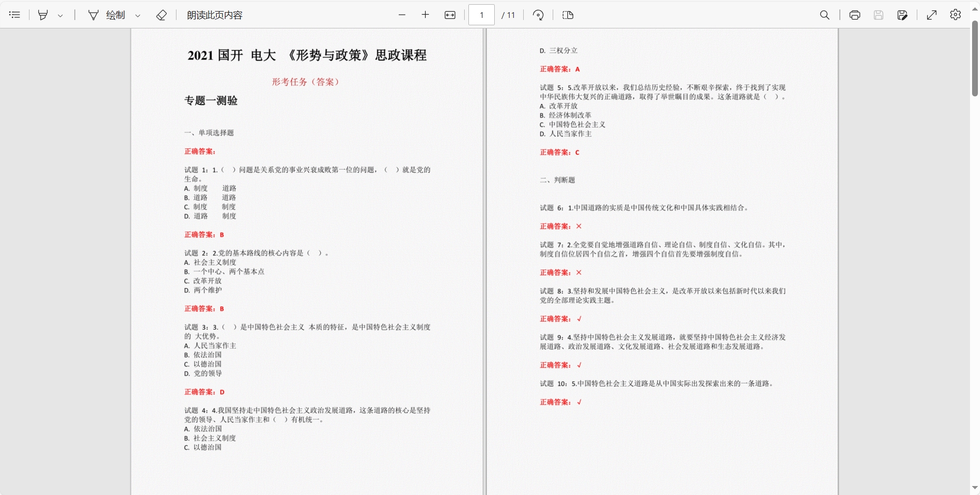Expand the highlighter color dropdown arrow
Image resolution: width=980 pixels, height=495 pixels.
coord(61,15)
